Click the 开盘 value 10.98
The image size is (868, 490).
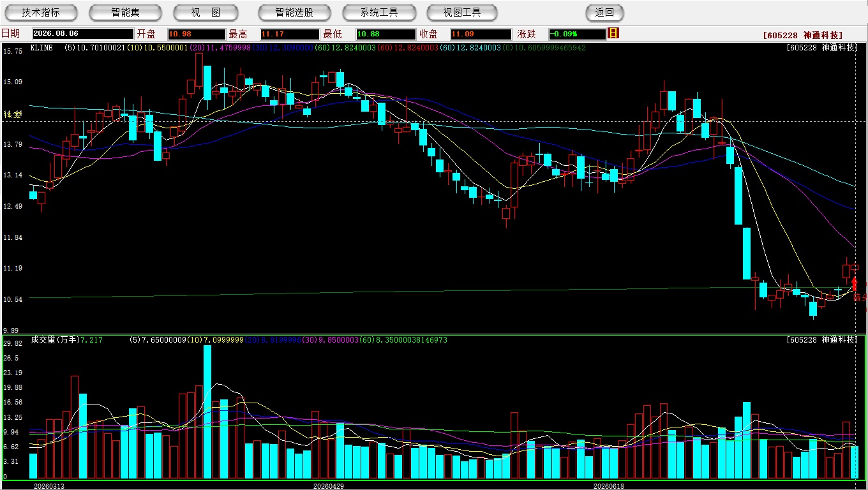tap(197, 34)
